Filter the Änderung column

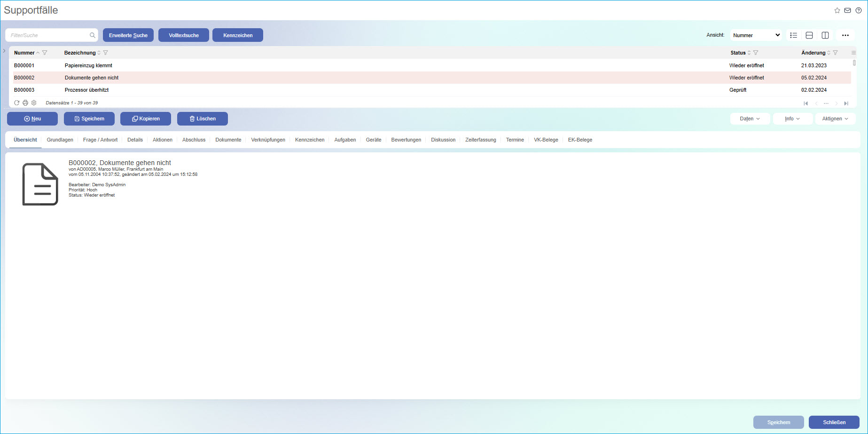pyautogui.click(x=835, y=53)
